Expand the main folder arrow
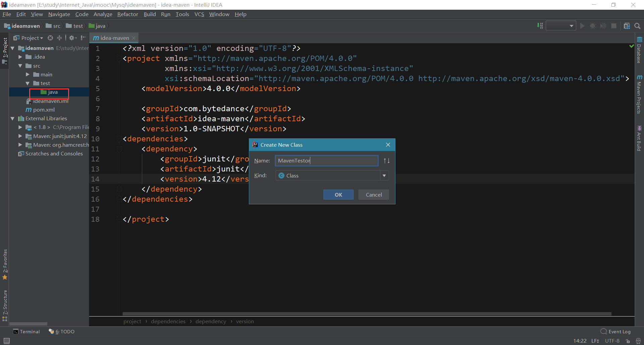 [x=28, y=74]
